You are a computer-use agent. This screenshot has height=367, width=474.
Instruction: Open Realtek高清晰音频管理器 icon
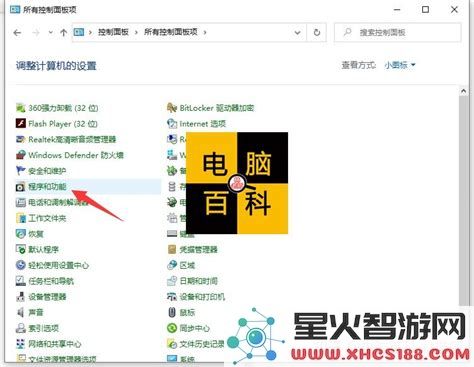pyautogui.click(x=21, y=139)
